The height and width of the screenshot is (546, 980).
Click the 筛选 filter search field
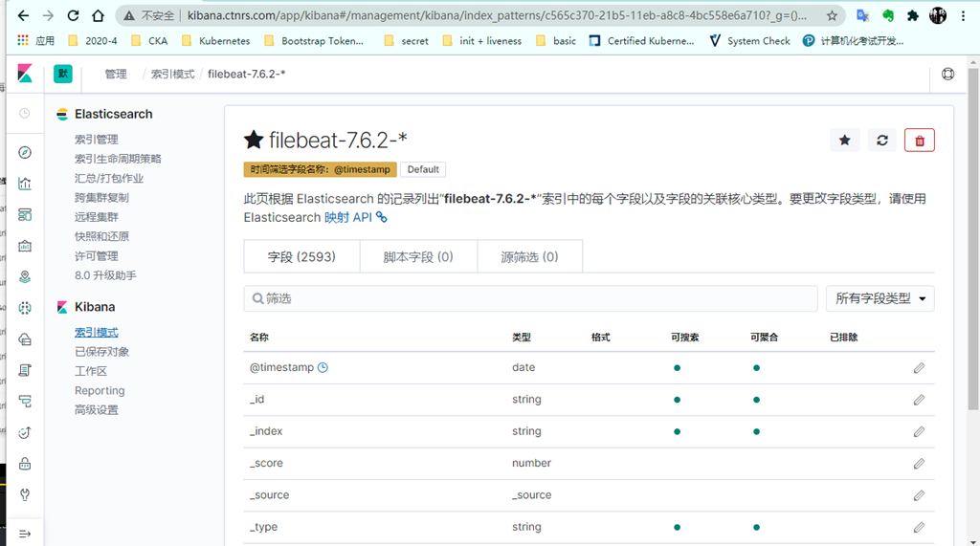click(x=530, y=298)
